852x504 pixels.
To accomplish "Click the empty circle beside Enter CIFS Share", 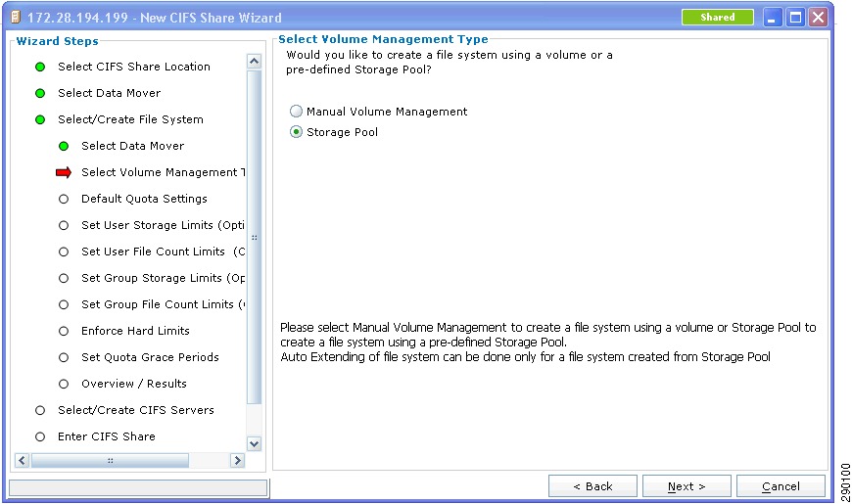I will tap(40, 436).
